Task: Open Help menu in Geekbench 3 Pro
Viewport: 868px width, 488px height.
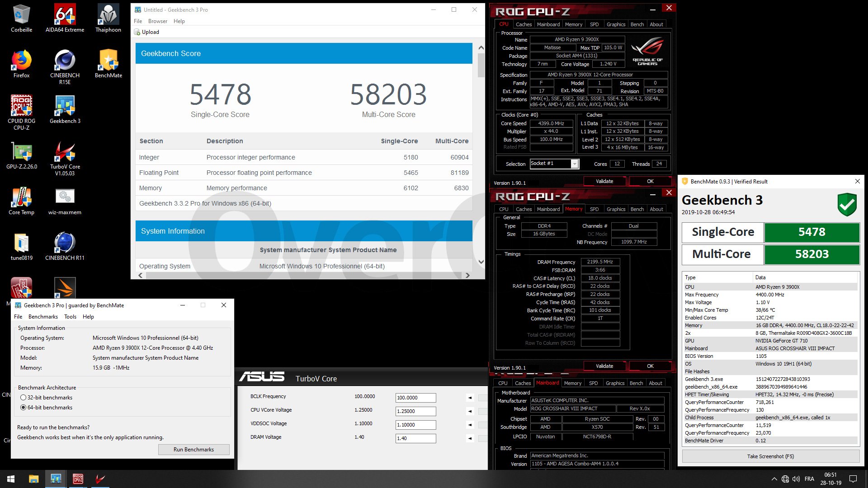Action: pyautogui.click(x=88, y=317)
